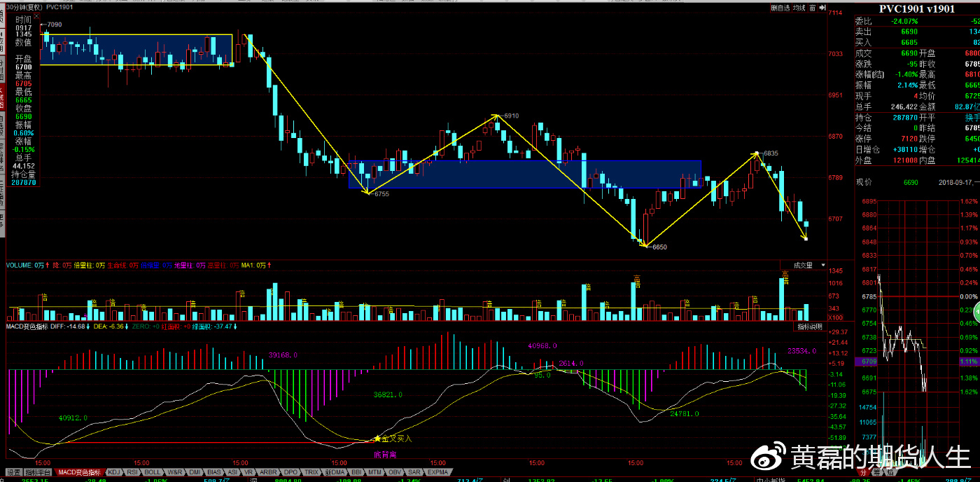
Task: Switch to the BBI indicator tab
Action: 357,472
